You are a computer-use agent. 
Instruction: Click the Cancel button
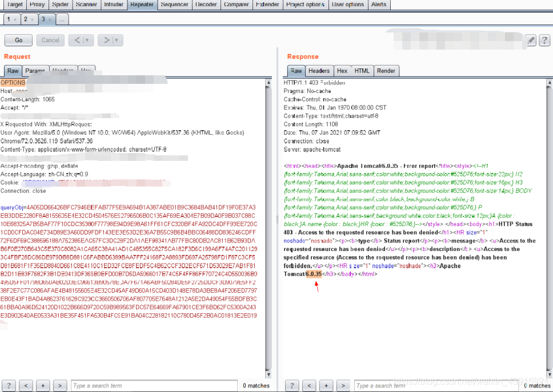coord(50,40)
